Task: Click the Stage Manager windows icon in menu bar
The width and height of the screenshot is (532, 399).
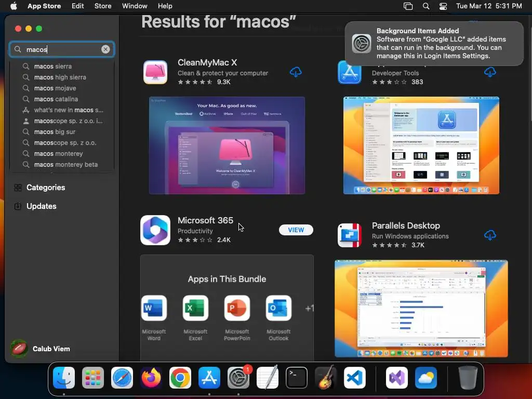Action: click(x=408, y=6)
